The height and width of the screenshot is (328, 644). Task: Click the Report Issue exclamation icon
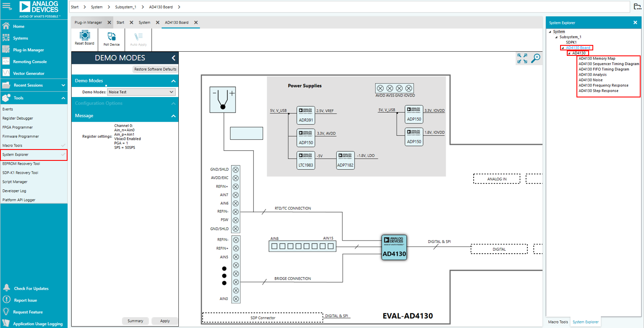(6, 300)
